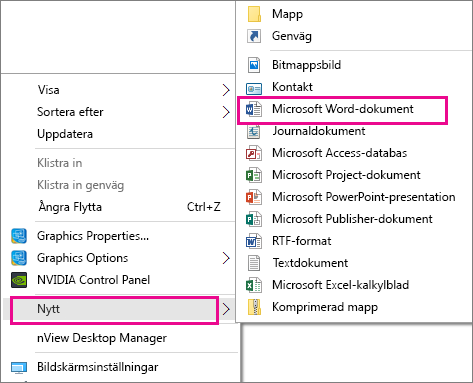Screen dimensions: 473x383
Task: Open NVIDIA Control Panel entry
Action: 119,280
